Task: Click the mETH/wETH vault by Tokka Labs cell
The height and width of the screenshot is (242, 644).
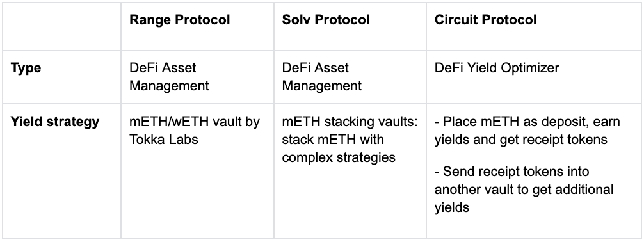Action: click(x=194, y=131)
